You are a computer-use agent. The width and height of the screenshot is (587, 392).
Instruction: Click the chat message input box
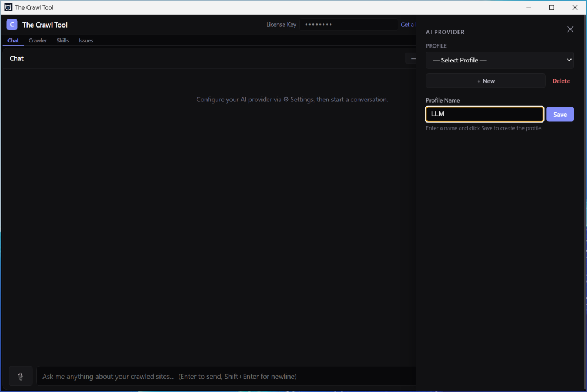click(x=226, y=377)
